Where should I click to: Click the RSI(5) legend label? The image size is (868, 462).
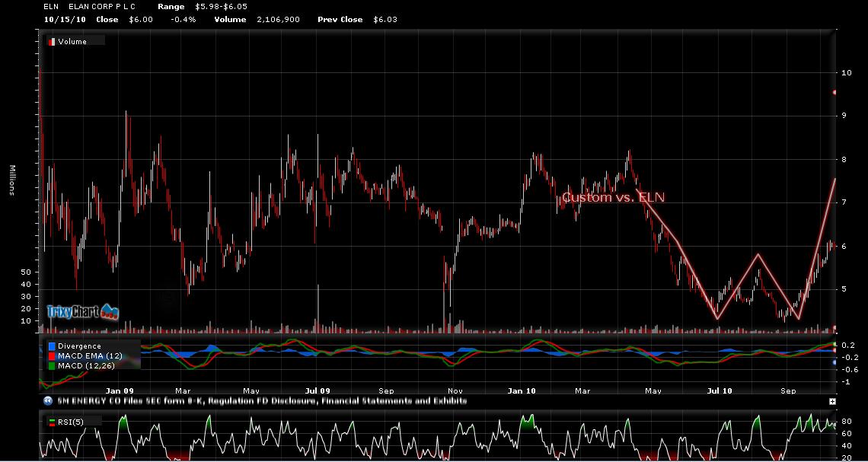[69, 422]
